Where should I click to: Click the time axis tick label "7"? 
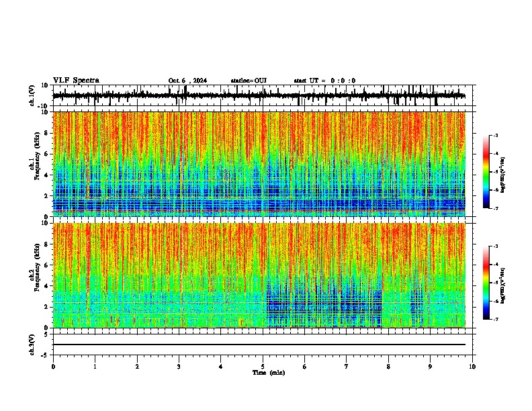coord(347,367)
